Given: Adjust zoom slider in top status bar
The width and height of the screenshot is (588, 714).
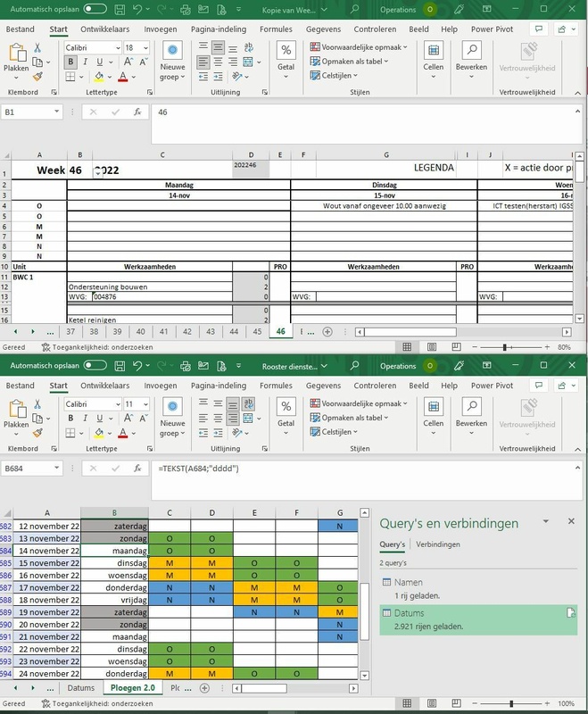Looking at the screenshot, I should click(504, 347).
